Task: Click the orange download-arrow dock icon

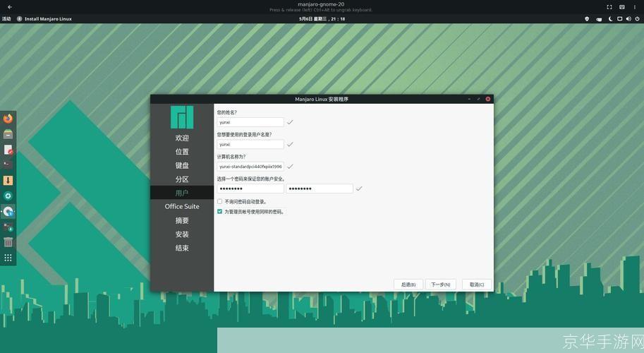Action: coord(8,181)
